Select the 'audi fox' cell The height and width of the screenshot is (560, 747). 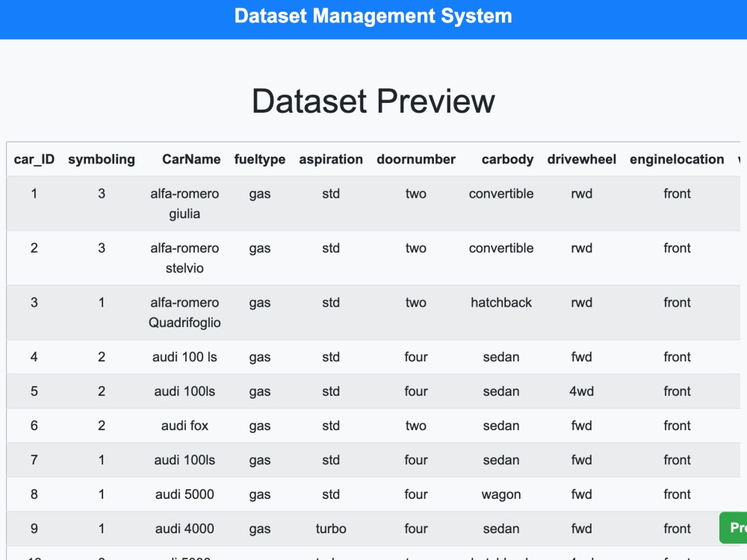click(185, 426)
